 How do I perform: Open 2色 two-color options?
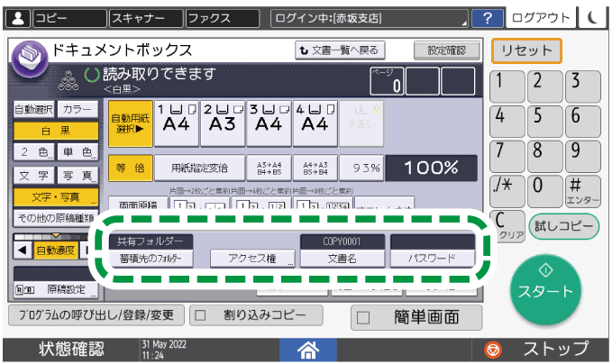pyautogui.click(x=34, y=151)
